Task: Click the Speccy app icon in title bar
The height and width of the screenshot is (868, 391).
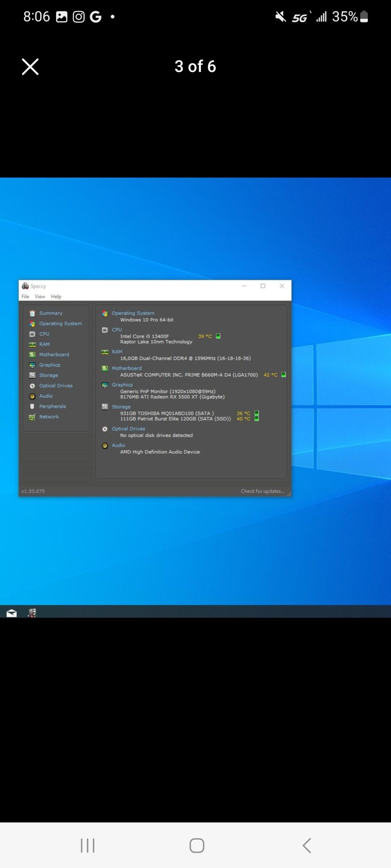Action: coord(25,286)
